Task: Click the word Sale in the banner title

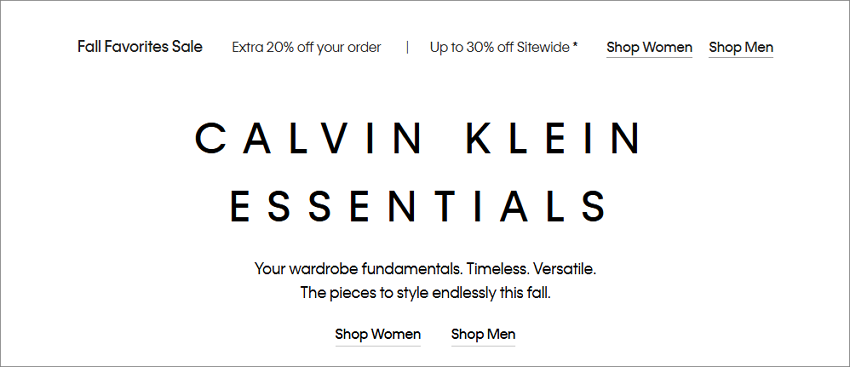Action: tap(187, 47)
